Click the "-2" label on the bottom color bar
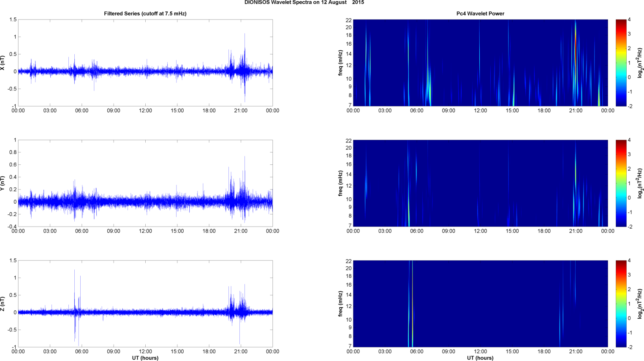This screenshot has width=644, height=361. point(630,347)
